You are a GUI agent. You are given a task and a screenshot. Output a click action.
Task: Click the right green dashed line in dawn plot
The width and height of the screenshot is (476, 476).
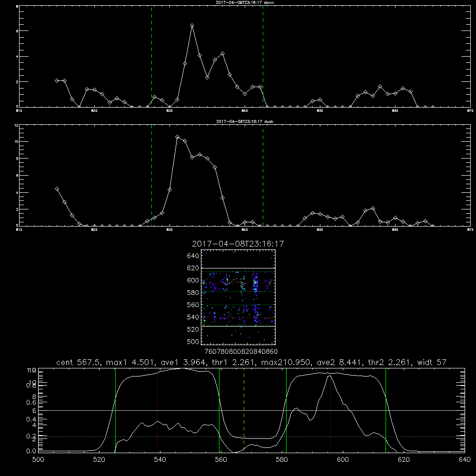263,56
